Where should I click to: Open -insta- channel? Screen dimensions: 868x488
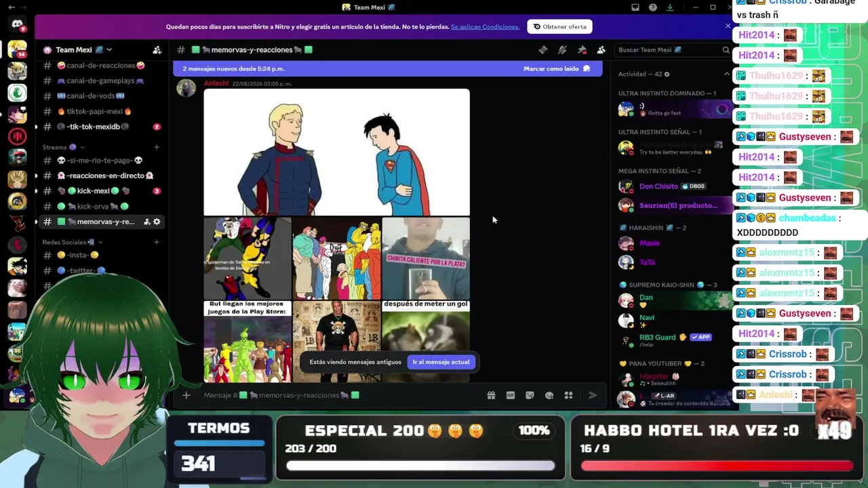(x=100, y=255)
